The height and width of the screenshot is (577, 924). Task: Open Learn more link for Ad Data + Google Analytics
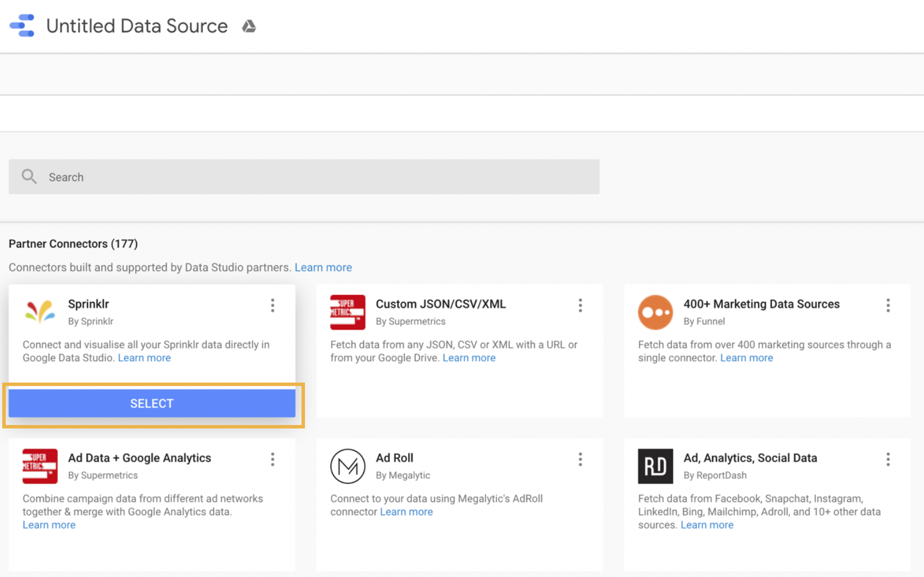coord(49,525)
